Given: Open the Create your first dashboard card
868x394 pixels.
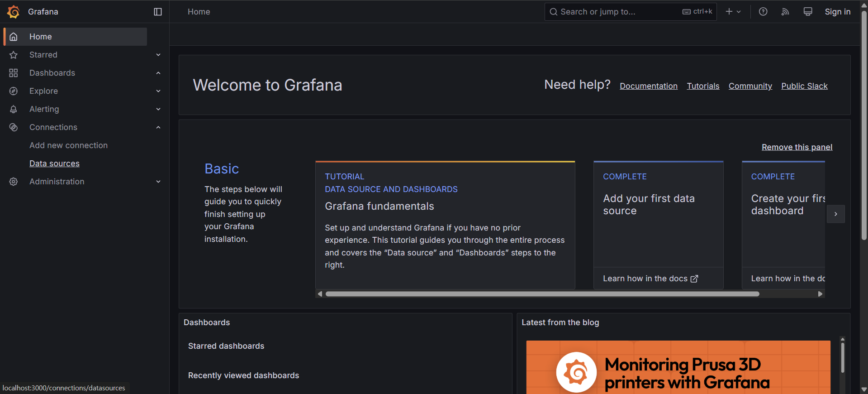Looking at the screenshot, I should click(x=783, y=225).
